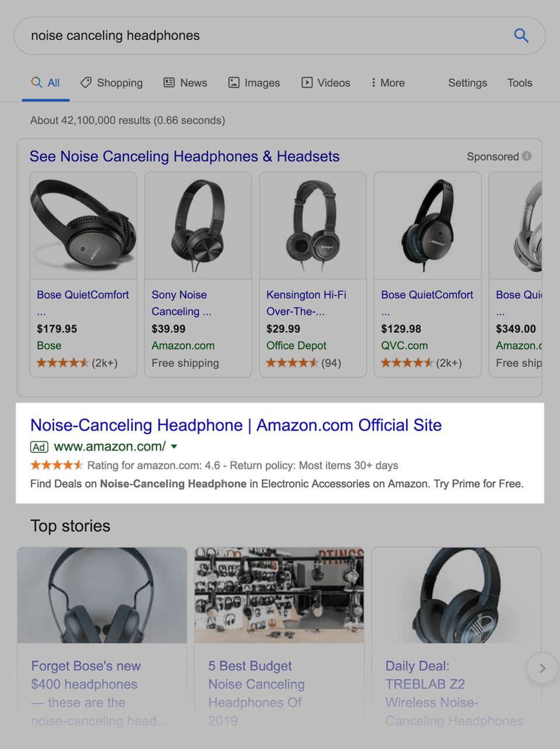Click the blue search magnifier icon
Viewport: 560px width, 749px height.
(x=521, y=36)
